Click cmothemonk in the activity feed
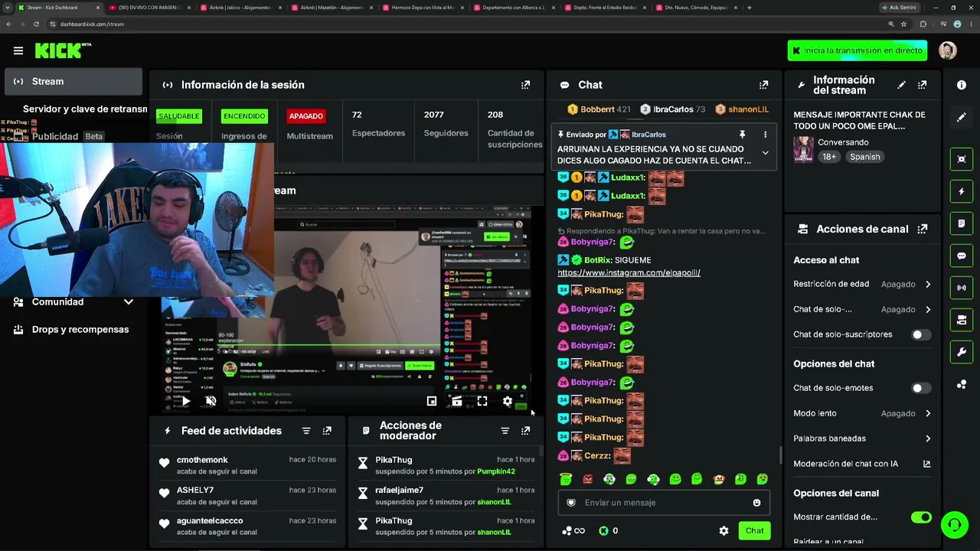980x551 pixels. click(x=202, y=460)
